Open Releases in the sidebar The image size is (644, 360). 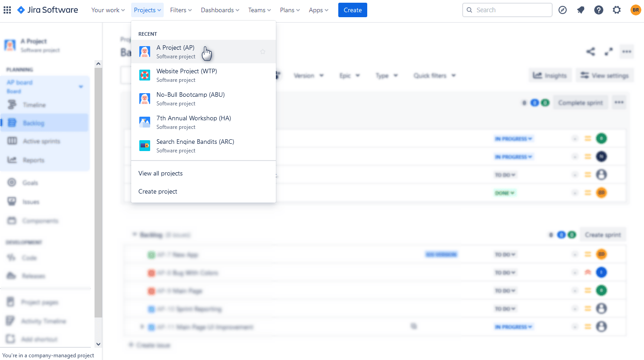pyautogui.click(x=45, y=276)
